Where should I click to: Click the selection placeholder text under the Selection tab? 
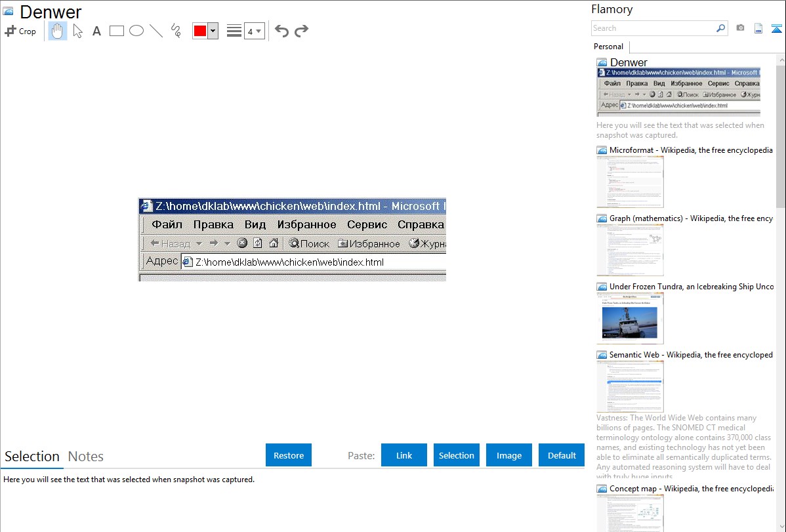pyautogui.click(x=129, y=480)
